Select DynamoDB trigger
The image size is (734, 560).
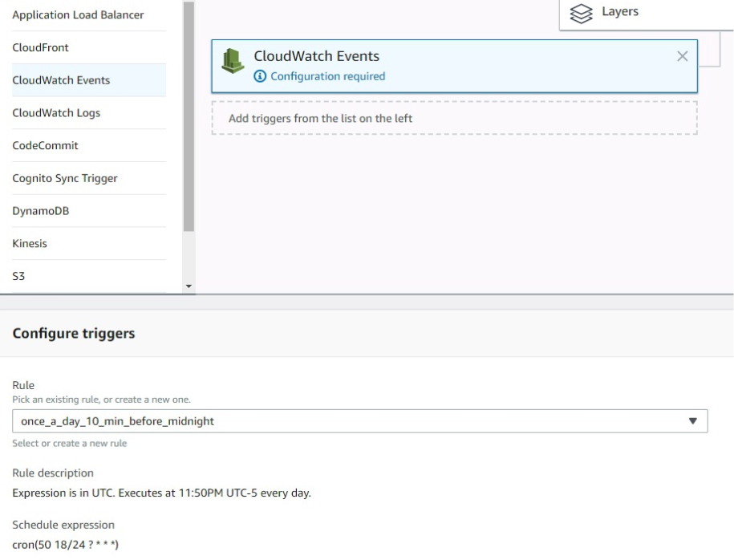[89, 211]
